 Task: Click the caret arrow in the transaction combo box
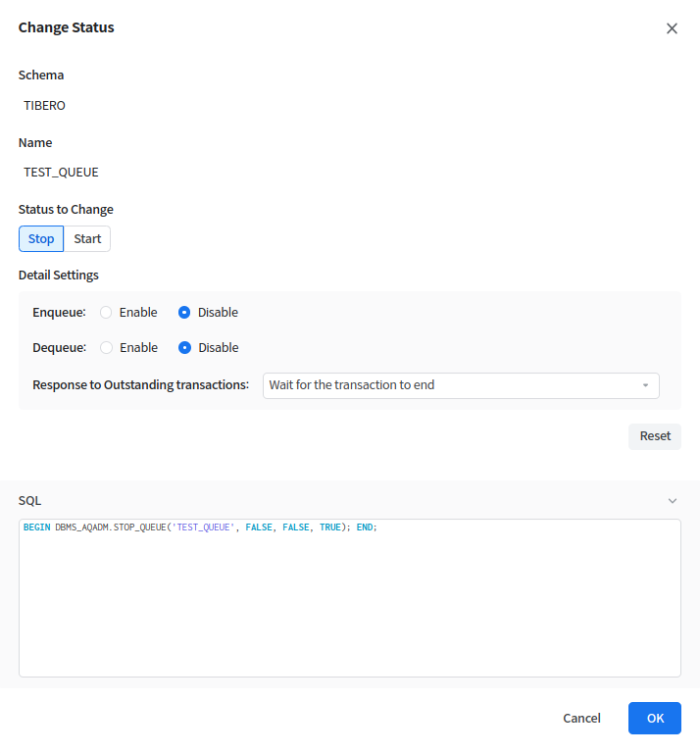click(x=645, y=385)
